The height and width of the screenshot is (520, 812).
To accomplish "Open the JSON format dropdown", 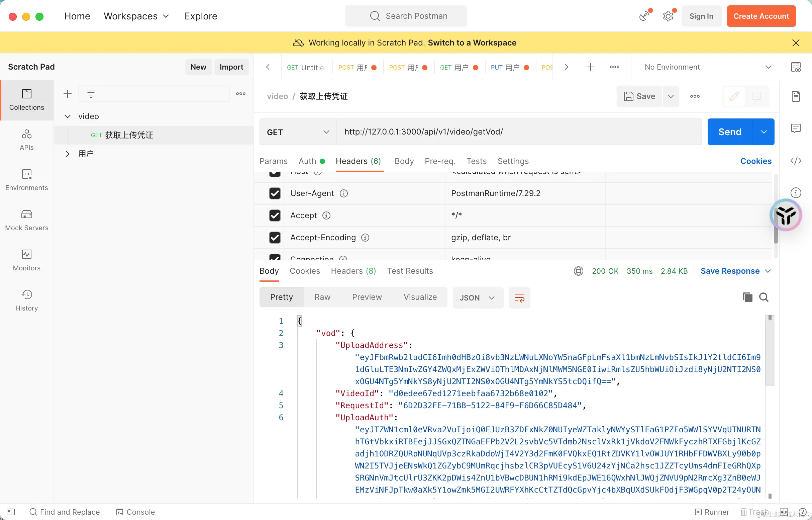I will pos(477,297).
